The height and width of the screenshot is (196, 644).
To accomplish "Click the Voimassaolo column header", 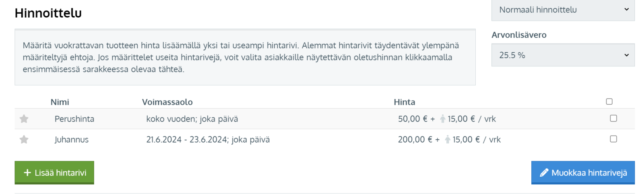I will (x=167, y=102).
